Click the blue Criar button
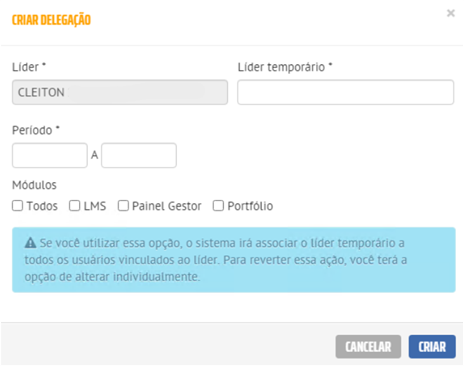 [x=432, y=347]
